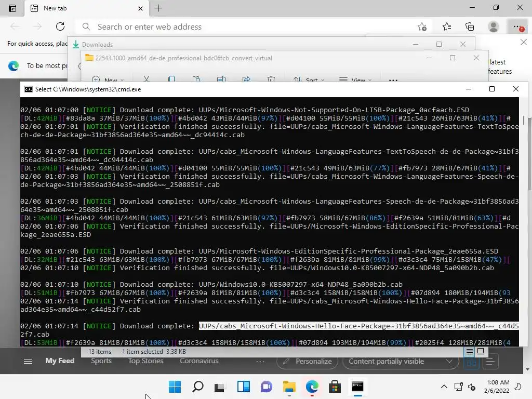Open Edge Settings and more menu
Viewport: 532px width, 399px height.
tap(517, 26)
